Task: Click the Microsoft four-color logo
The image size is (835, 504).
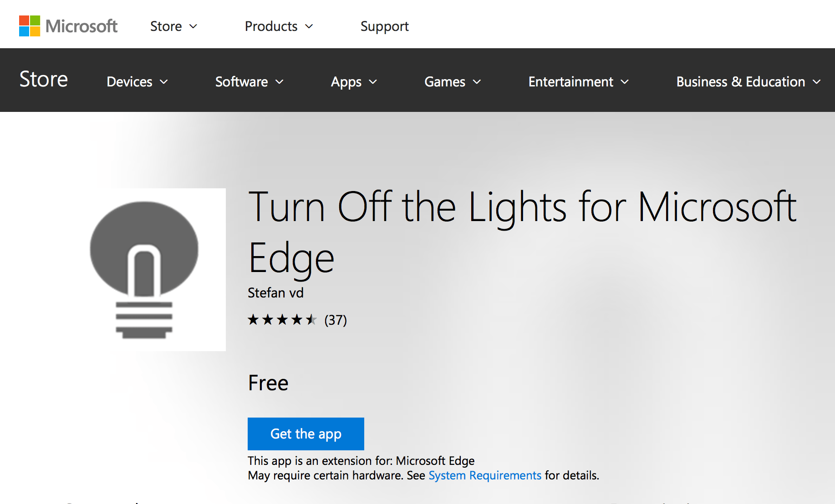Action: tap(30, 26)
